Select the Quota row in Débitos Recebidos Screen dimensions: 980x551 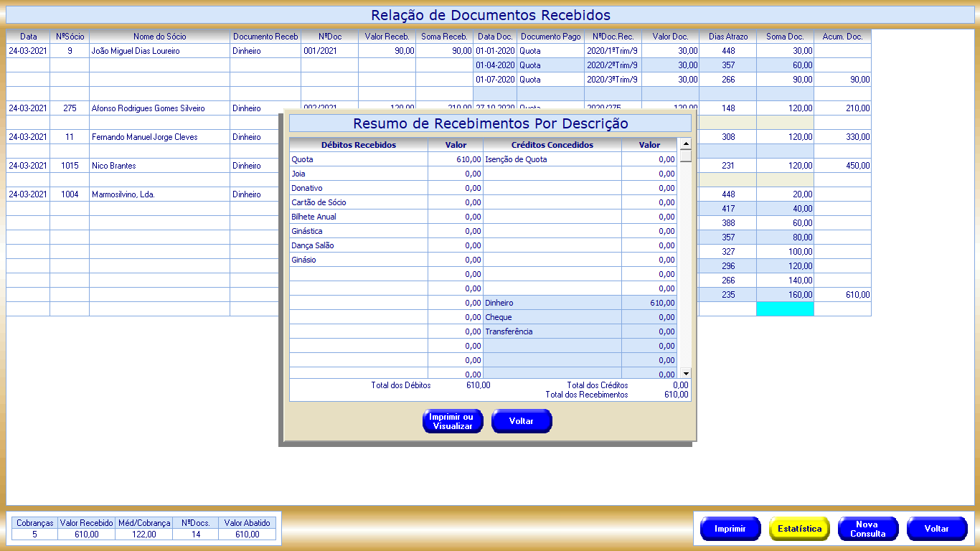[x=358, y=159]
